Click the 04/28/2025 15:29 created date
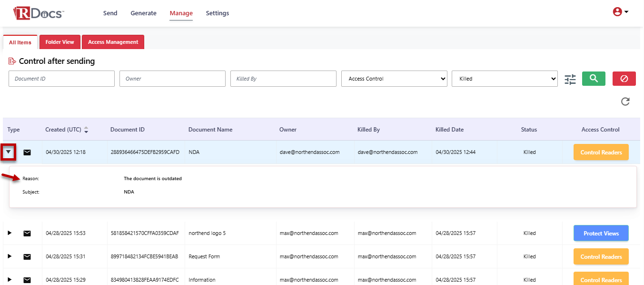The width and height of the screenshot is (644, 285). 65,280
